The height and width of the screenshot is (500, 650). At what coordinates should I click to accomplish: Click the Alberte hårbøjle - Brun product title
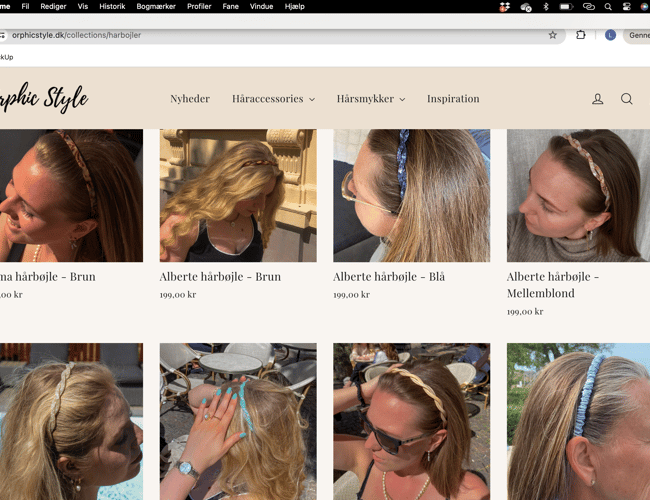[x=220, y=277]
